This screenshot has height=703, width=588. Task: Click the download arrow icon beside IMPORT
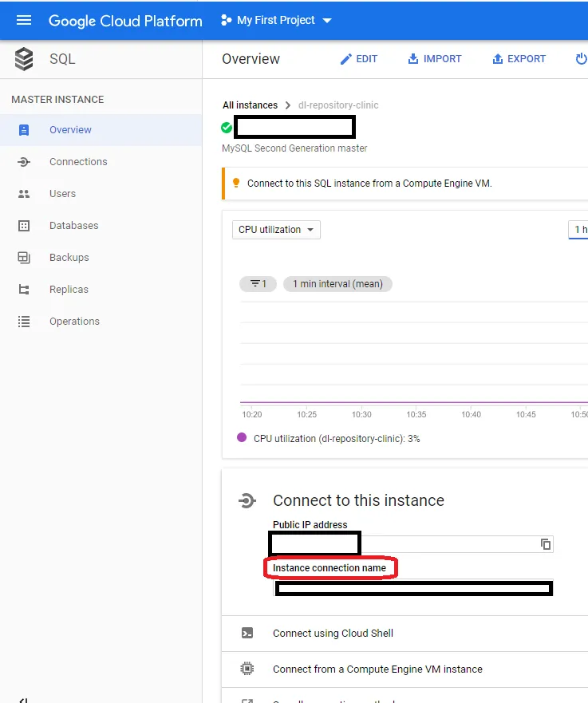click(412, 59)
